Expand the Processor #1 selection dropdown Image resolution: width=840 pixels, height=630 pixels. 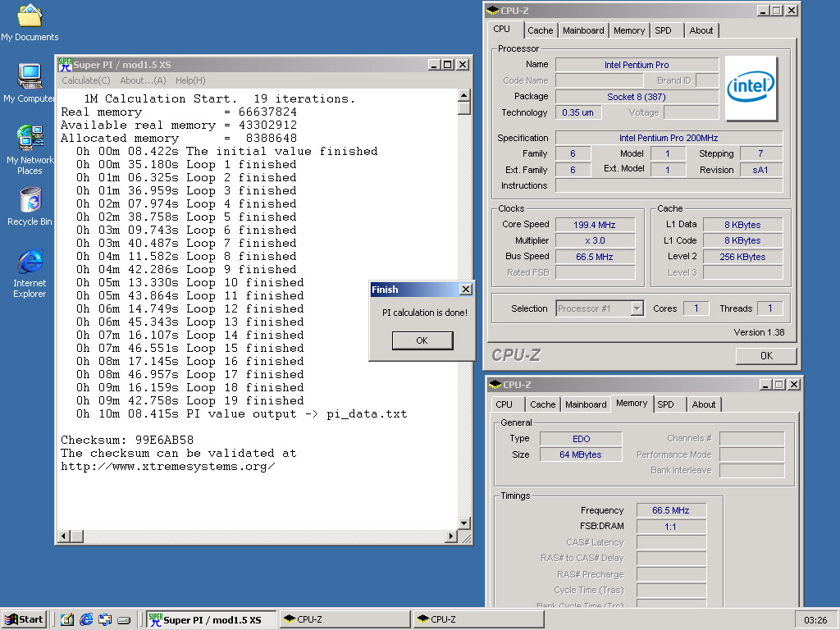(x=637, y=308)
